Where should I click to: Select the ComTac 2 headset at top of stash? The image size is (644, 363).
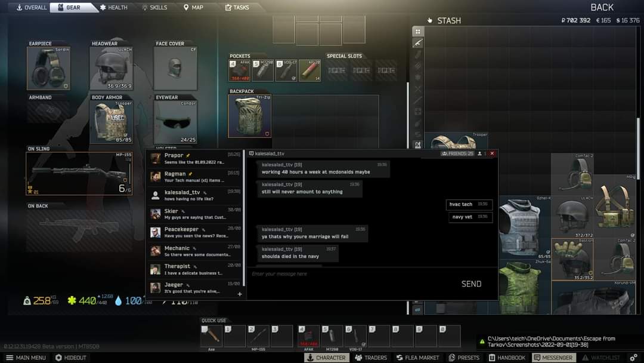point(572,174)
